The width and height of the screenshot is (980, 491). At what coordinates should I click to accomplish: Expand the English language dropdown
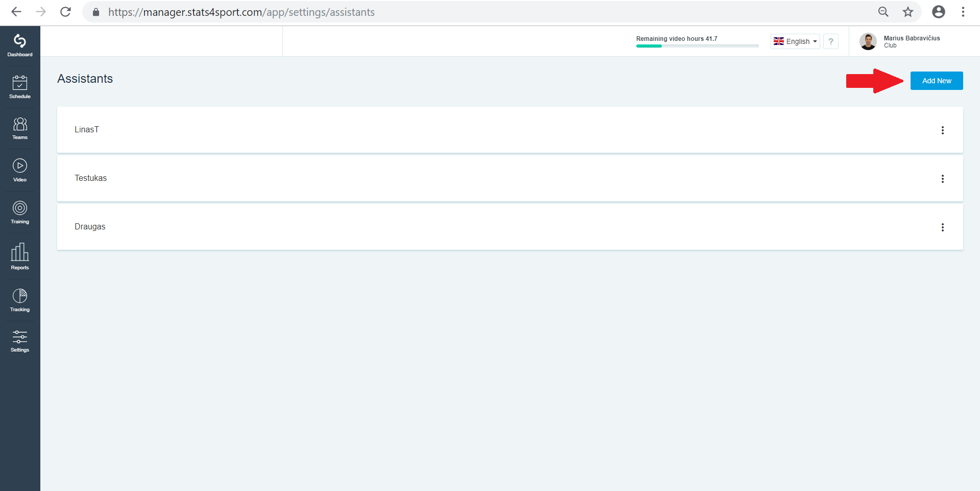coord(795,41)
